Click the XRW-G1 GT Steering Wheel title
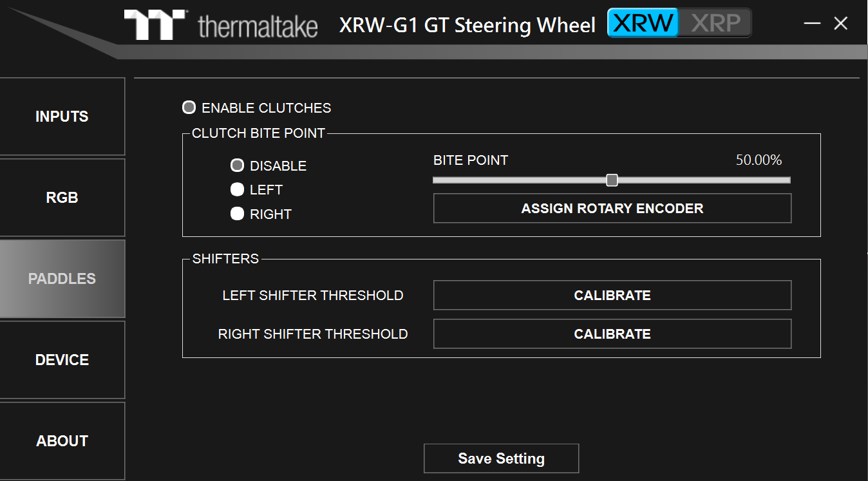868x481 pixels. click(x=467, y=24)
